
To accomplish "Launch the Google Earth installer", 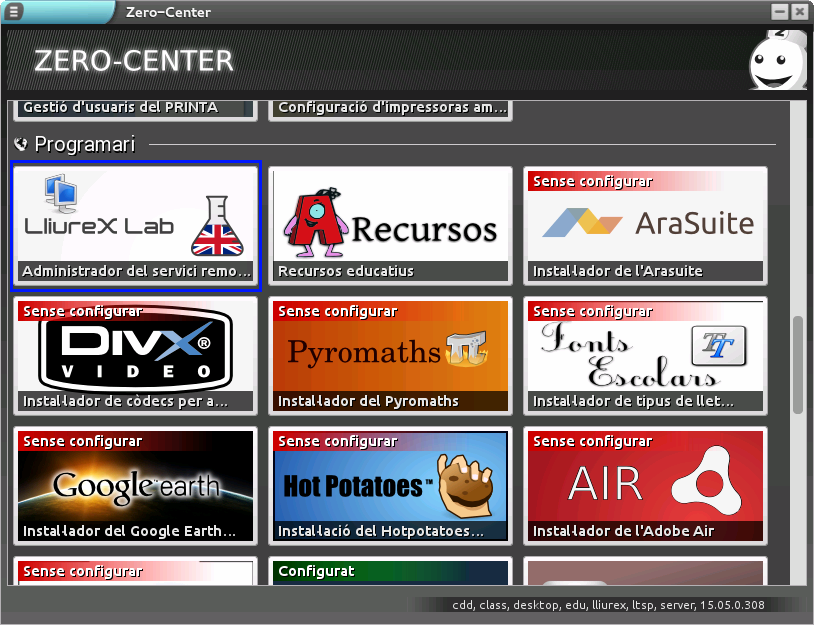I will pyautogui.click(x=135, y=485).
